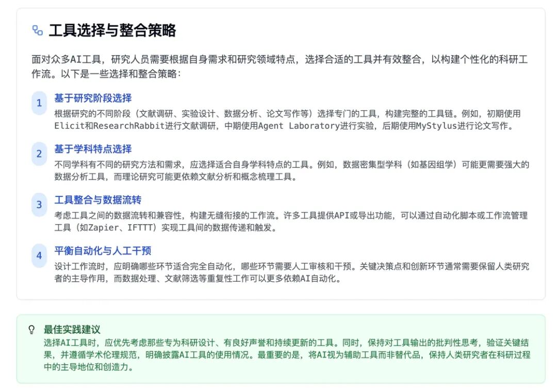
Task: Click the paragraph starting 设计工作流时
Action: point(291,272)
